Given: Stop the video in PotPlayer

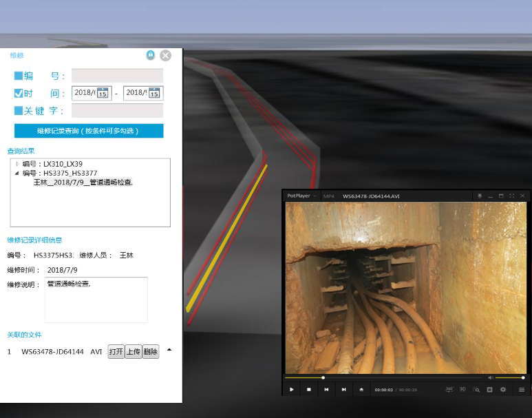Looking at the screenshot, I should pos(309,390).
